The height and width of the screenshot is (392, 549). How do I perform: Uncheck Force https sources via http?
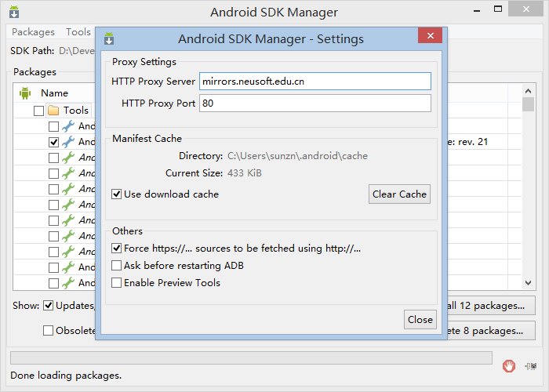[x=117, y=249]
